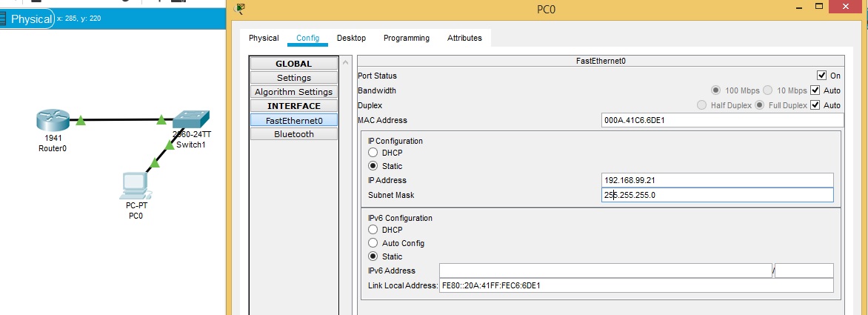Image resolution: width=868 pixels, height=315 pixels.
Task: Switch to the Desktop tab
Action: 351,38
